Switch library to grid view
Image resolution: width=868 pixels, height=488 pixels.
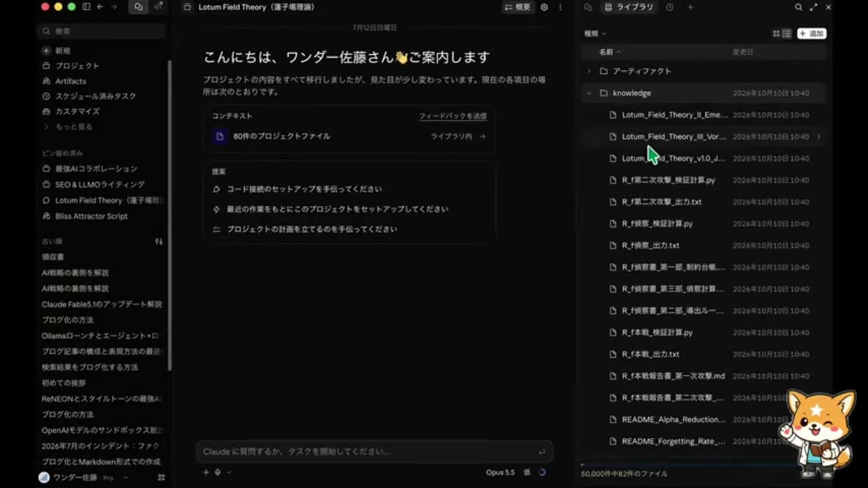click(x=776, y=33)
